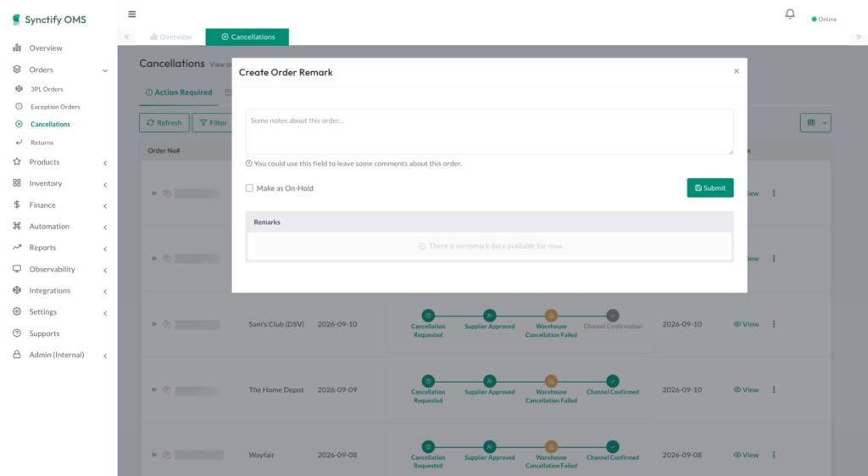Click the Reports trend icon

point(17,247)
